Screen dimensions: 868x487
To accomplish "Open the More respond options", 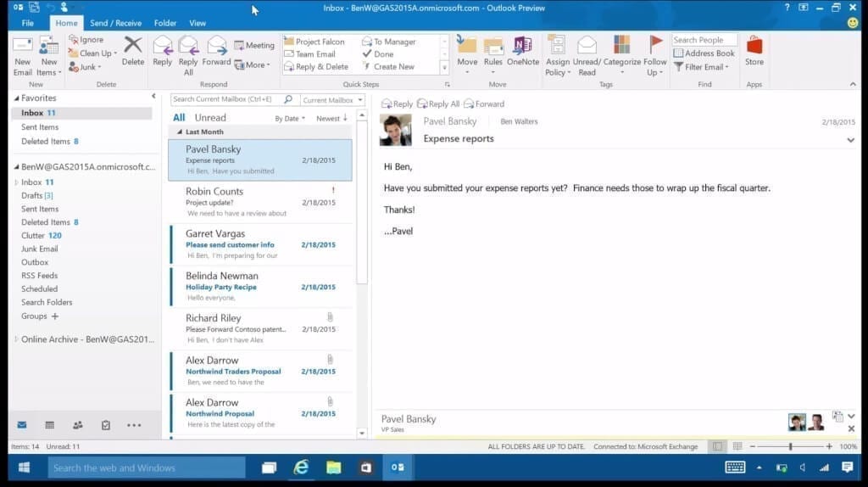I will coord(252,64).
